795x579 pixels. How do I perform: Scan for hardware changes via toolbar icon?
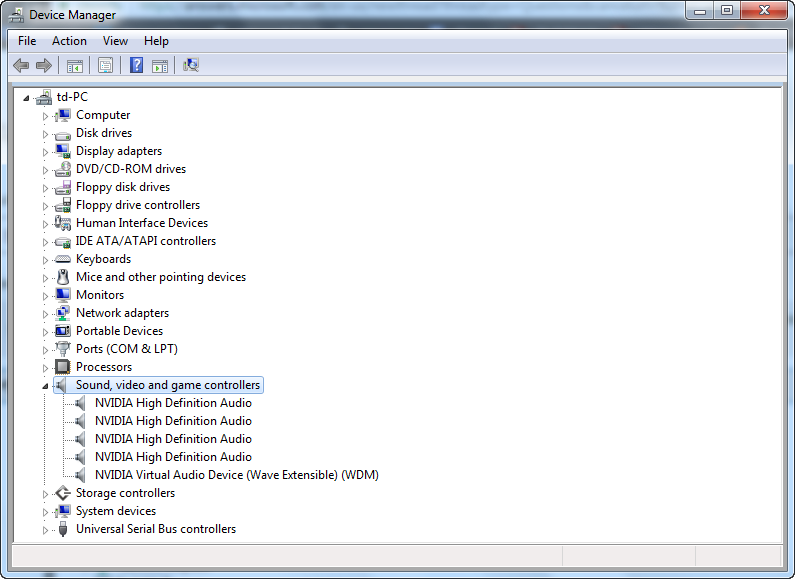[x=191, y=65]
